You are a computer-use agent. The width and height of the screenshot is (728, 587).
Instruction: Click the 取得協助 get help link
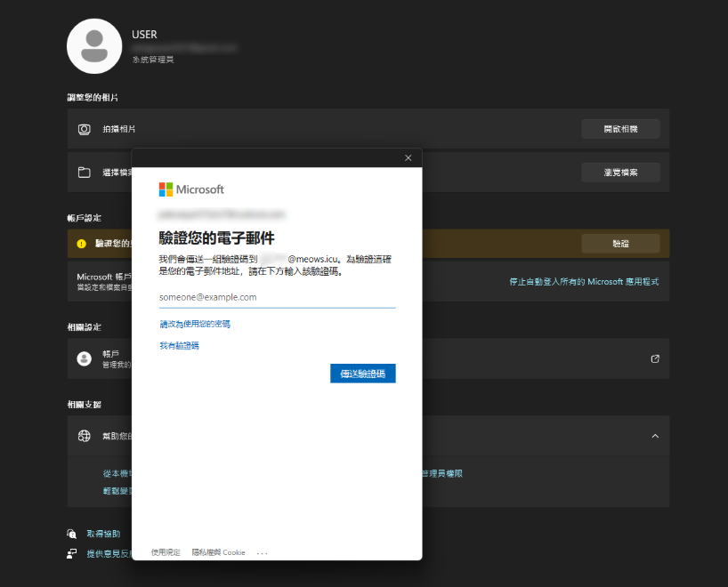click(103, 534)
